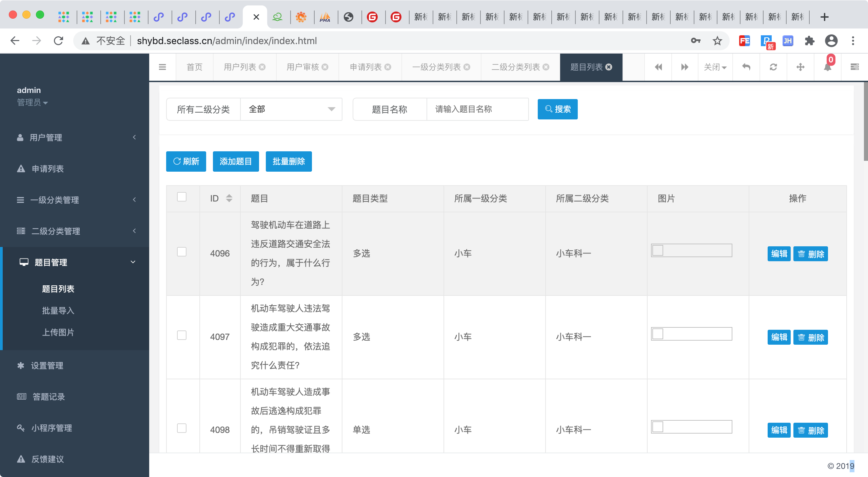Switch to the 一级分类列表 tab
Screen dimensions: 868x477
coord(436,67)
